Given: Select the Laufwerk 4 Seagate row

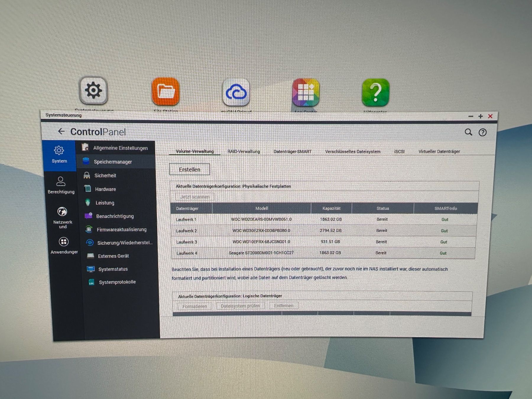Looking at the screenshot, I should pos(323,253).
